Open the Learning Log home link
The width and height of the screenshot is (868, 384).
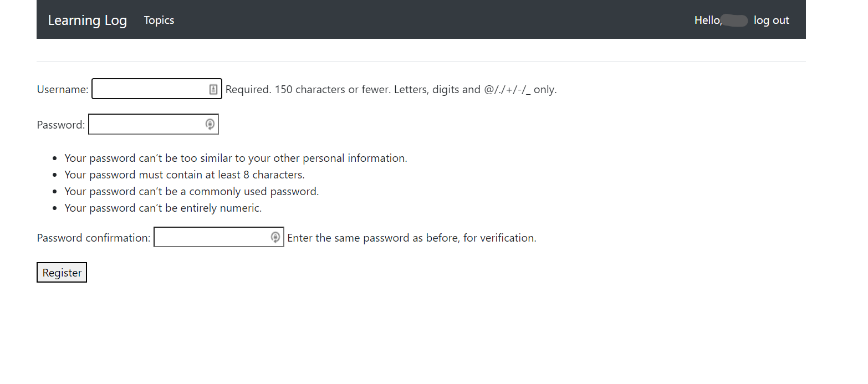pos(87,20)
